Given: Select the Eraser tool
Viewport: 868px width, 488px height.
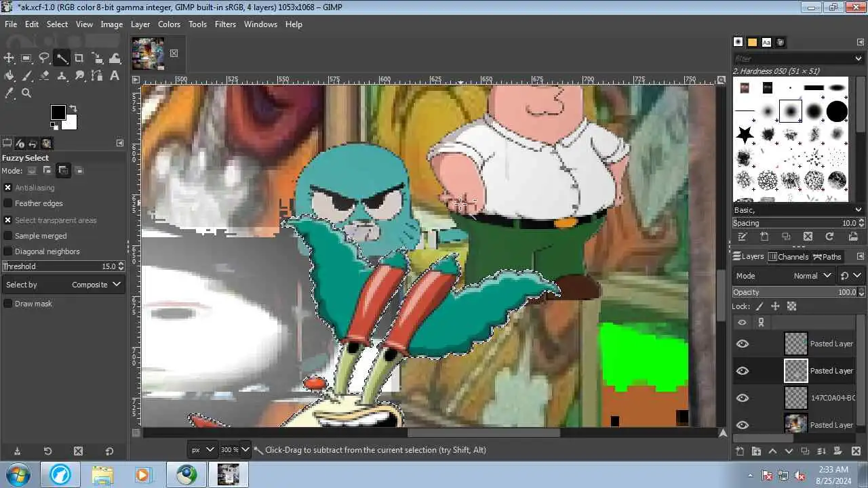Looking at the screenshot, I should pyautogui.click(x=44, y=76).
